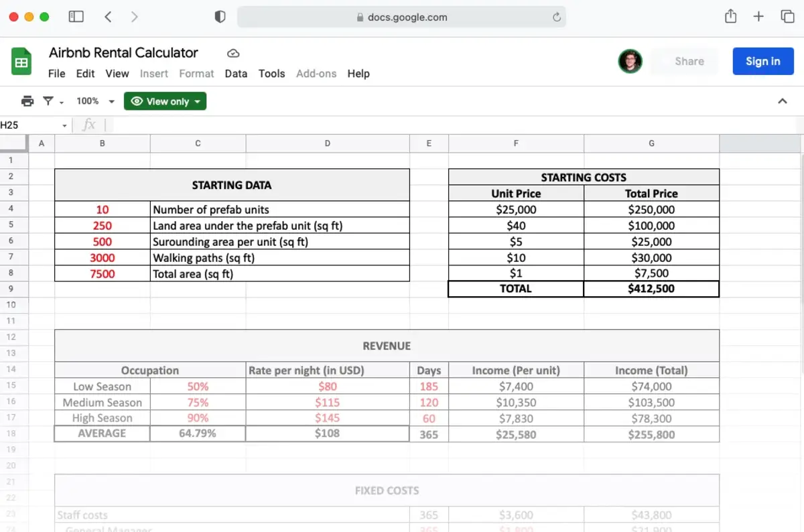Go forward with Safari forward arrow
This screenshot has width=804, height=532.
coord(135,17)
